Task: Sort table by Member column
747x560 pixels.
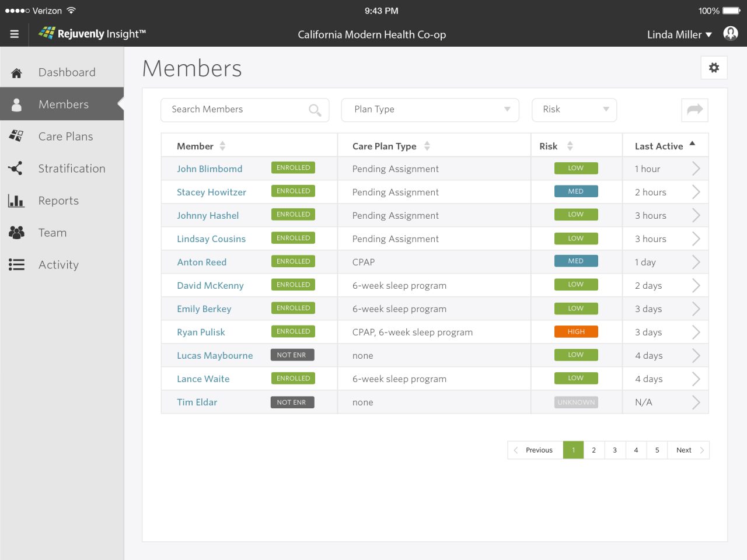Action: [x=222, y=146]
